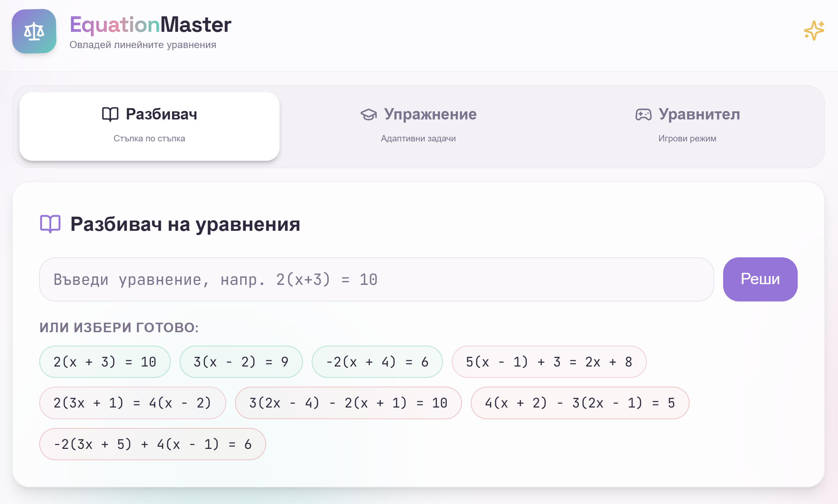Viewport: 838px width, 504px height.
Task: Choose 4(x + 2) - 3(2x - 1) = 5
Action: click(x=580, y=403)
